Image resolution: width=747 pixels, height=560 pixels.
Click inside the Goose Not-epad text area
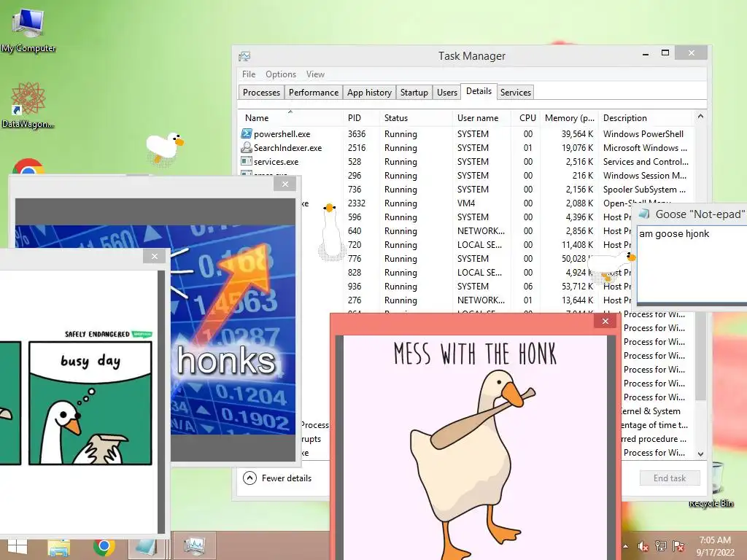692,264
